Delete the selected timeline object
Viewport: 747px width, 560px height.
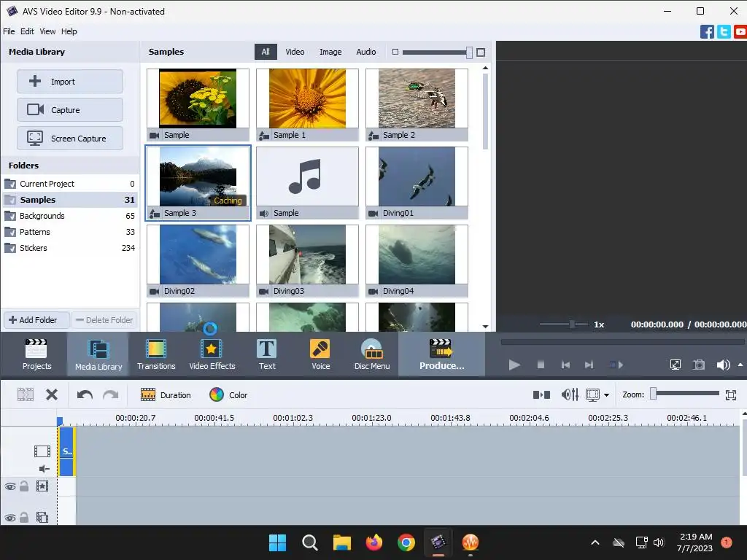[52, 394]
